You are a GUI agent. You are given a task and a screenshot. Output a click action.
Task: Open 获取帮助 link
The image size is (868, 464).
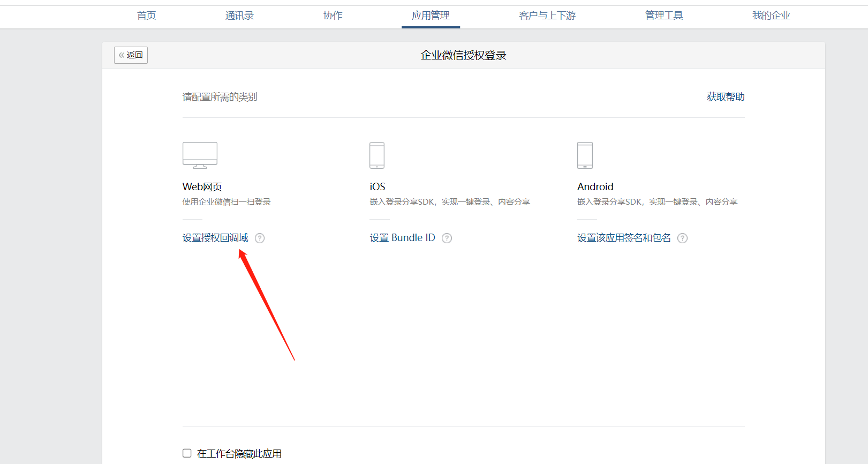tap(726, 97)
